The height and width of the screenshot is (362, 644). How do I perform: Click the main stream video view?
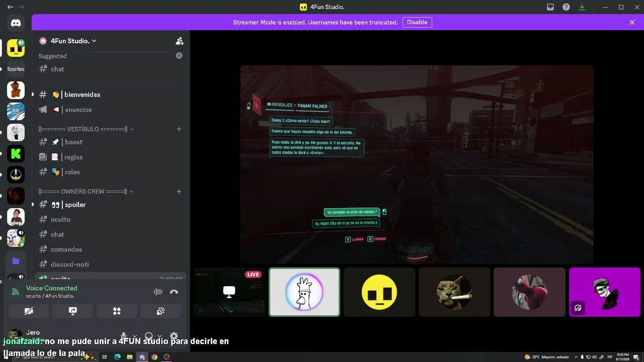pos(417,164)
